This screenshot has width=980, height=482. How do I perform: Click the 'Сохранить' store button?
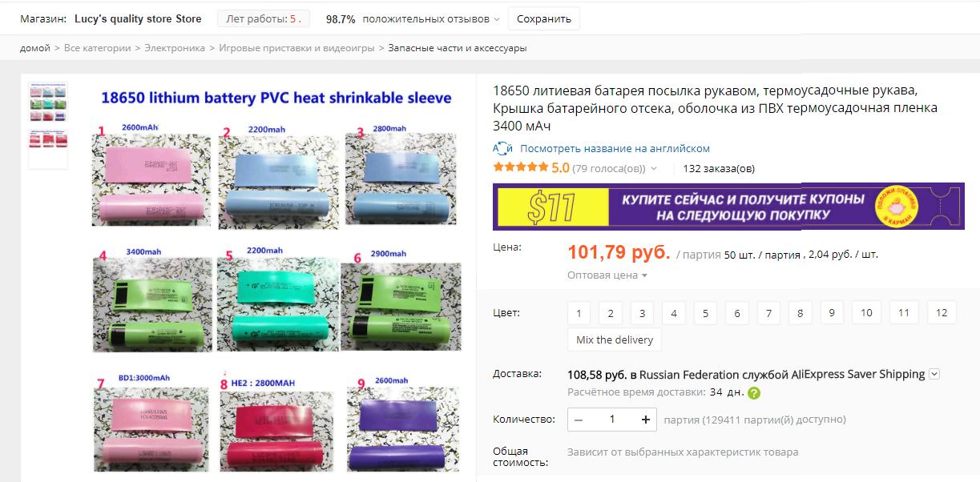point(544,19)
